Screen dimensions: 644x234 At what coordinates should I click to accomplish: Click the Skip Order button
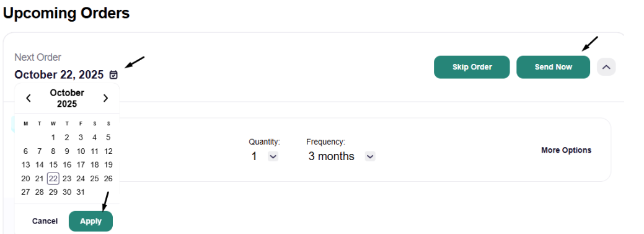(x=472, y=67)
